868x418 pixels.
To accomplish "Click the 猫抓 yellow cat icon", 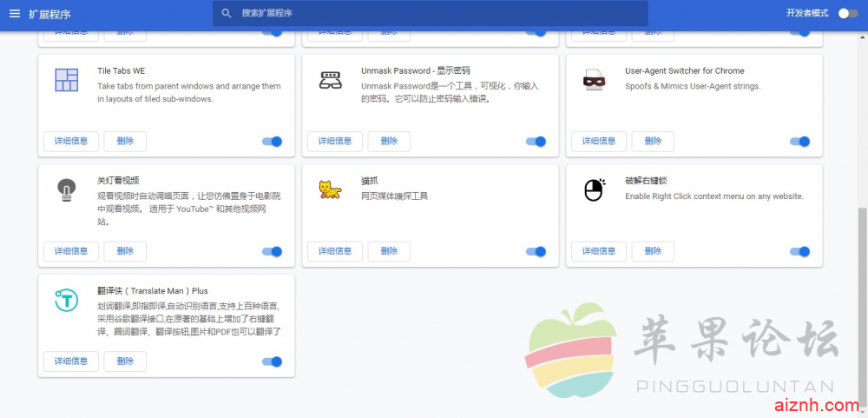I will click(x=330, y=189).
